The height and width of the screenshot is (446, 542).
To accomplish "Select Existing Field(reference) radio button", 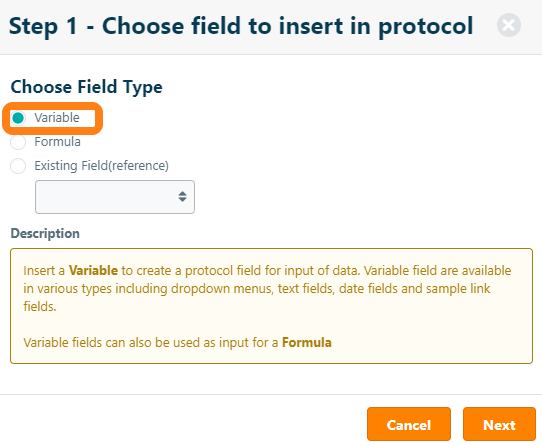I will [18, 166].
